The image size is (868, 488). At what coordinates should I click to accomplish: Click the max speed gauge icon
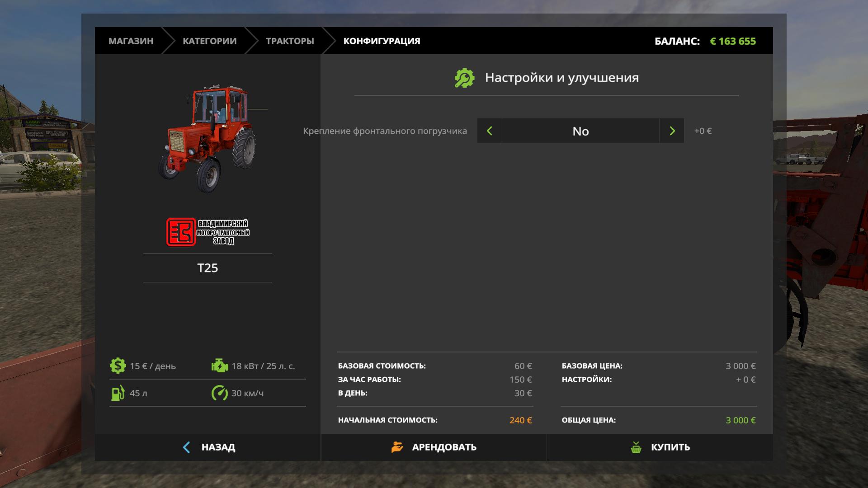tap(220, 393)
